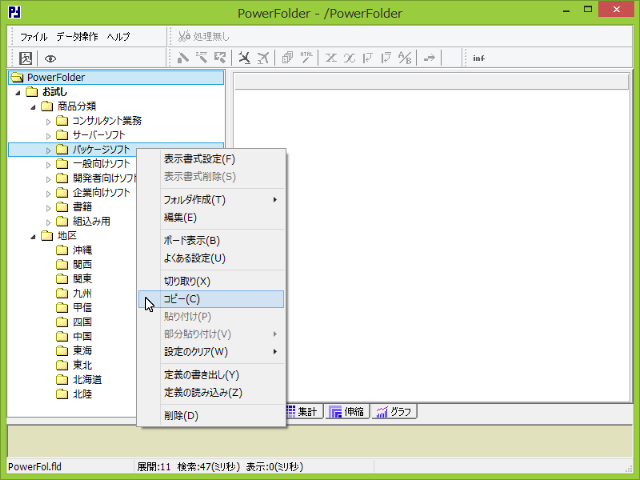The height and width of the screenshot is (480, 640).
Task: Collapse the 地区 tree node
Action: click(x=33, y=236)
